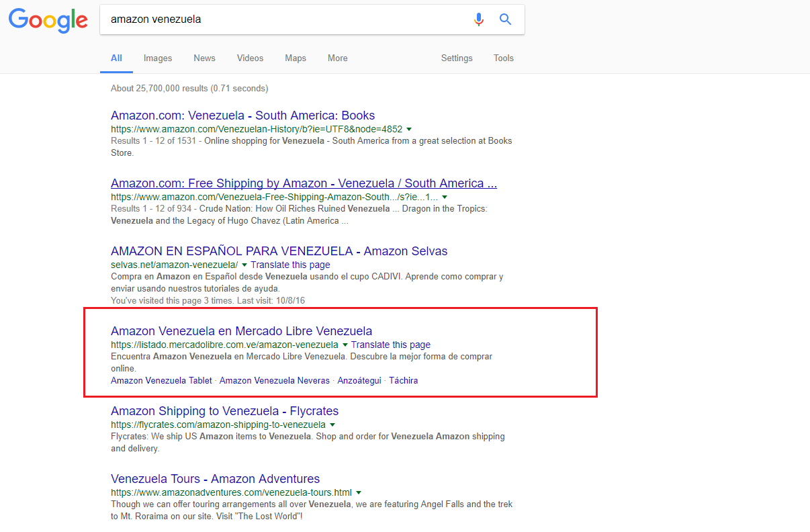810x532 pixels.
Task: Open arrow beside the flycrates.com URL
Action: point(332,425)
